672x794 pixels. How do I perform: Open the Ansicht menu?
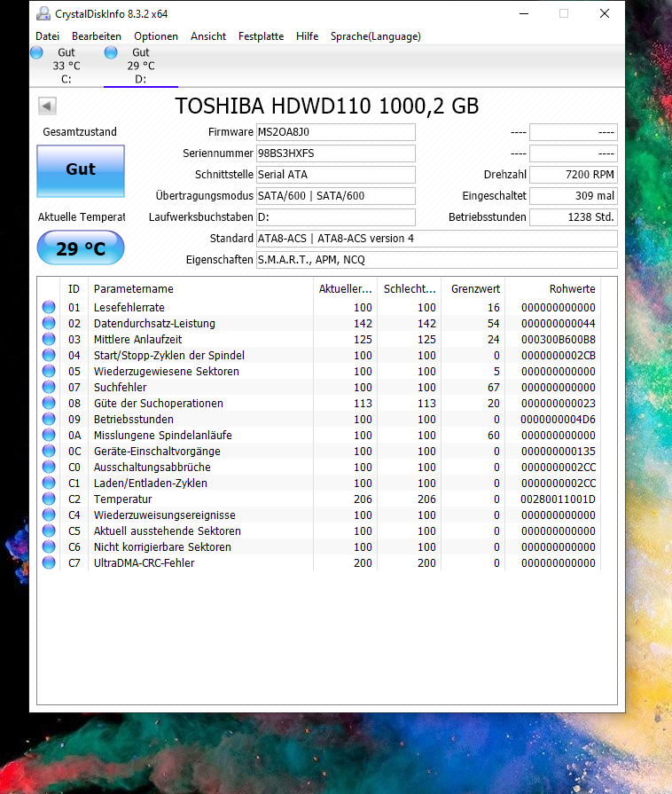tap(208, 36)
